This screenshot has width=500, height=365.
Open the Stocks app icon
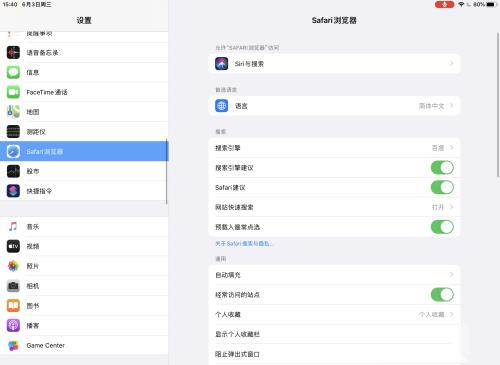coord(13,171)
